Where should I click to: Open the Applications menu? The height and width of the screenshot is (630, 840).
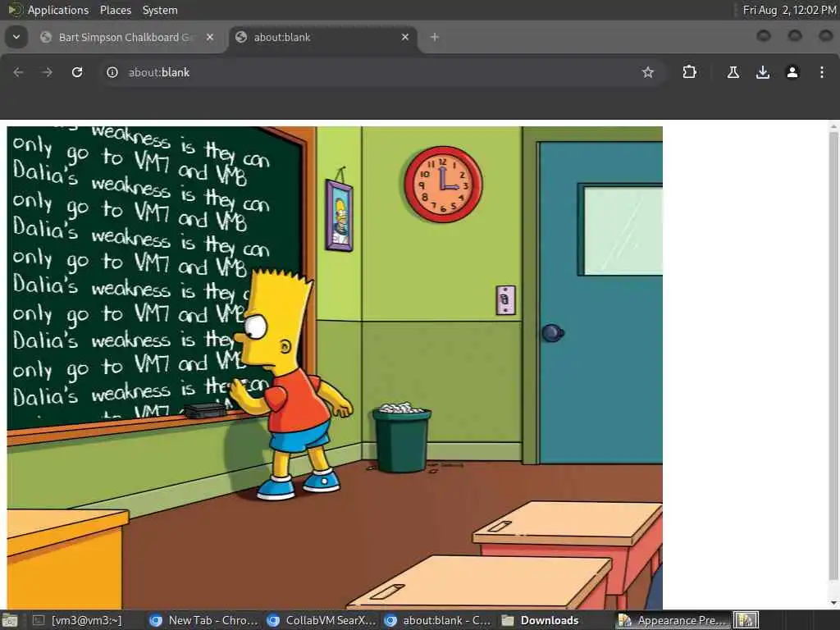pyautogui.click(x=58, y=10)
